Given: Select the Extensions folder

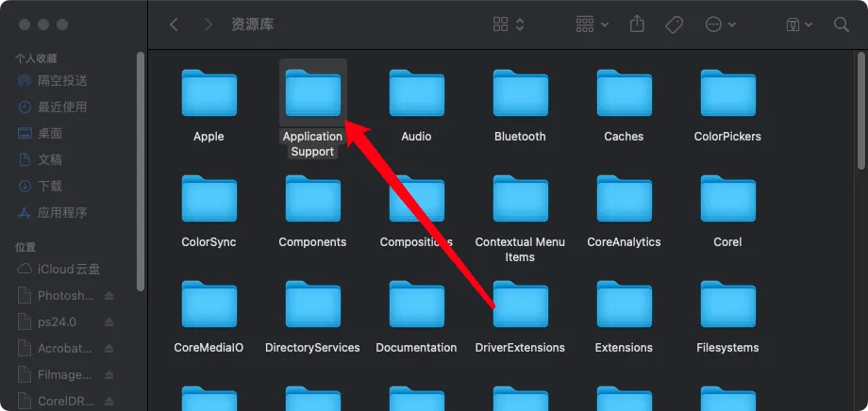Looking at the screenshot, I should coord(624,304).
